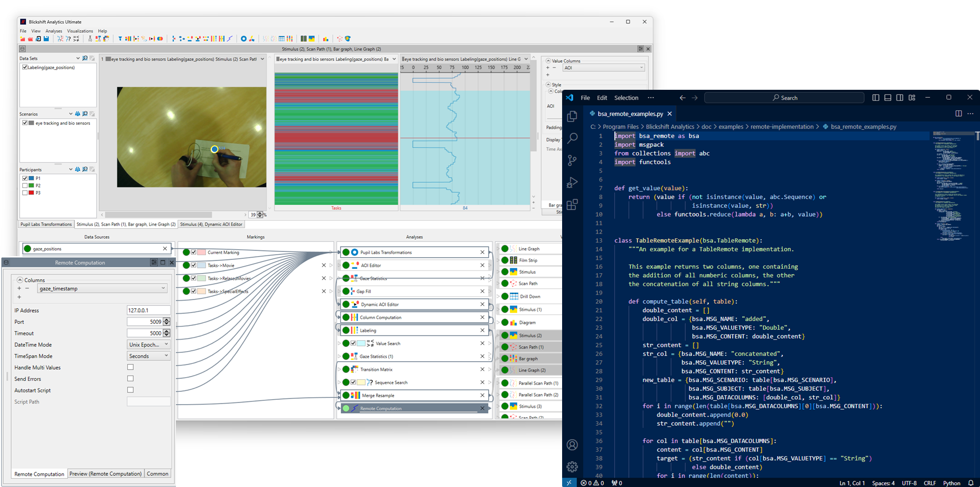Image resolution: width=980 pixels, height=487 pixels.
Task: Click the blue table grid toolbar icon
Action: pyautogui.click(x=282, y=39)
